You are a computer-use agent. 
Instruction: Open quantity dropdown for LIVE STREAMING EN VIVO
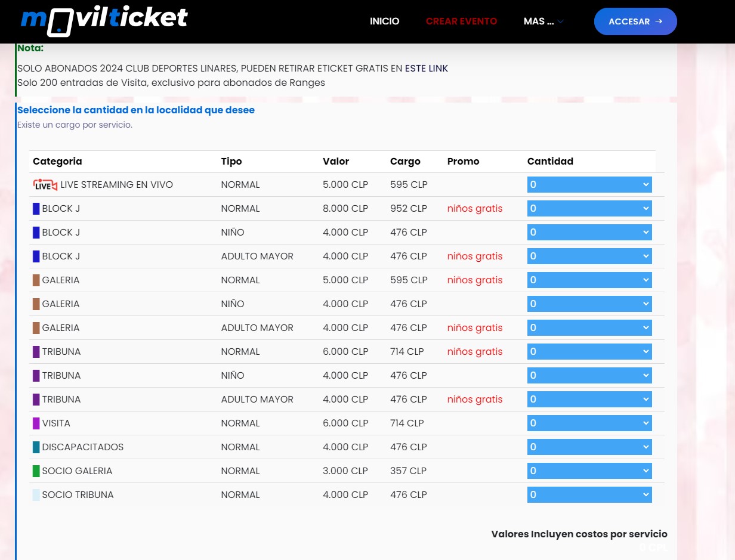coord(589,185)
